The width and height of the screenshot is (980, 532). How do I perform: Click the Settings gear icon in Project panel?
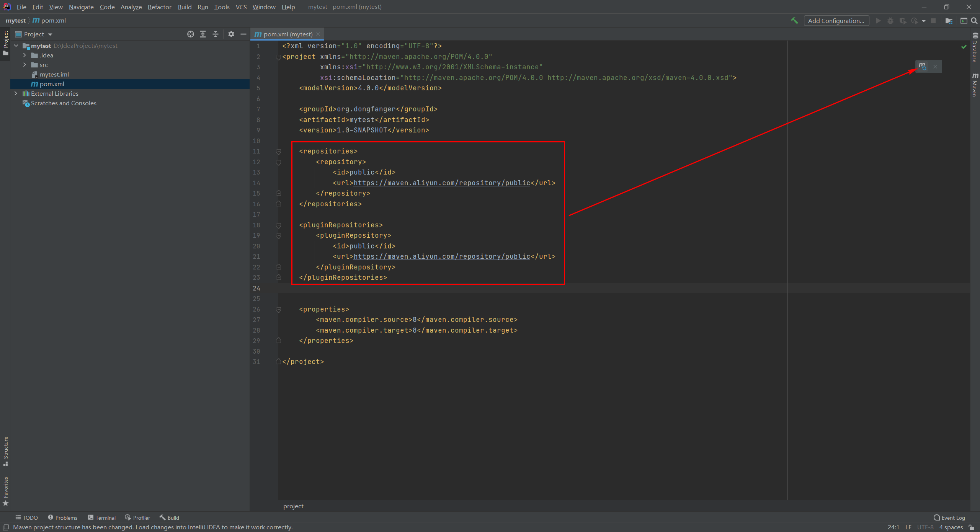230,34
